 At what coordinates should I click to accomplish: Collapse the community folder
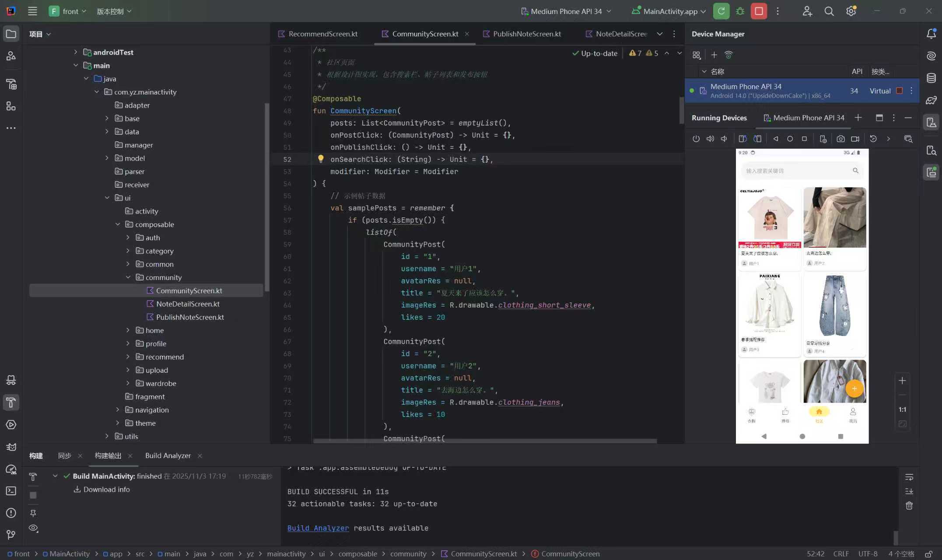128,277
